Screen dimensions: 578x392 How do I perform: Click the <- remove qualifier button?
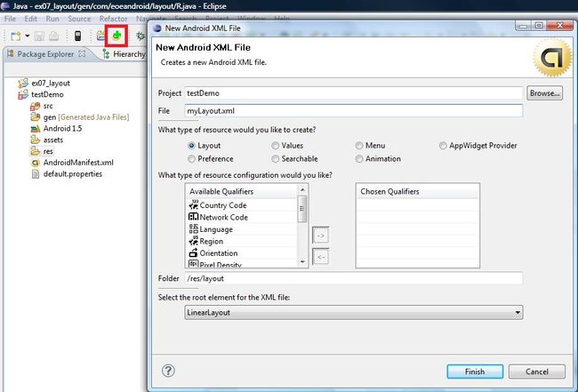[x=320, y=257]
